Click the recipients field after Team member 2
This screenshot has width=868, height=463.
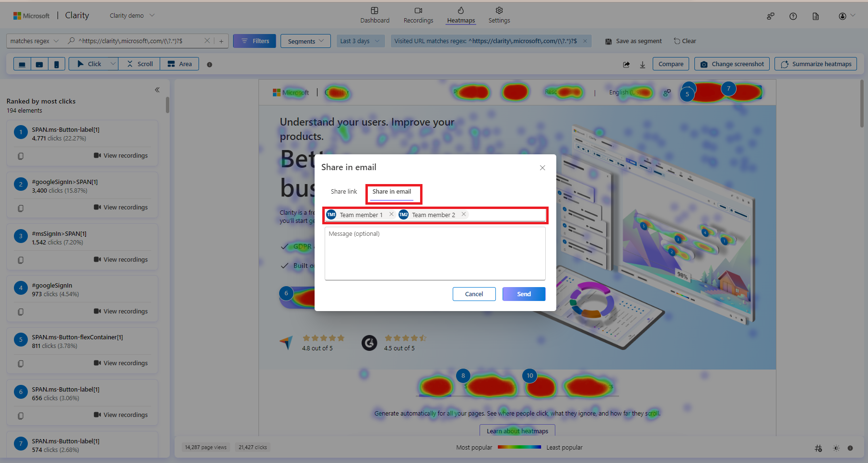point(506,215)
